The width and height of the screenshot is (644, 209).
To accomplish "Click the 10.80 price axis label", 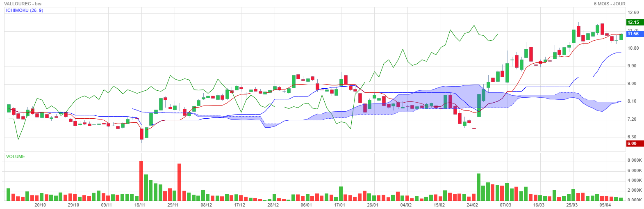I will (x=633, y=48).
